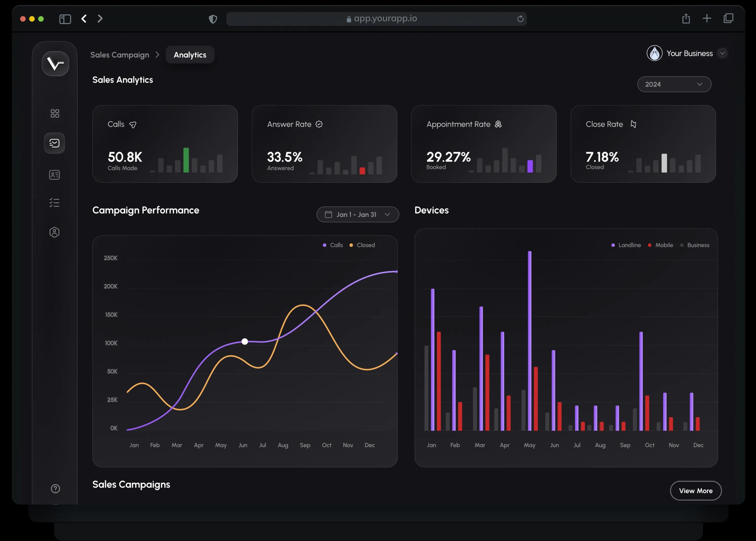This screenshot has width=756, height=541.
Task: Click the breadcrumb chevron after Sales Campaign
Action: click(158, 55)
